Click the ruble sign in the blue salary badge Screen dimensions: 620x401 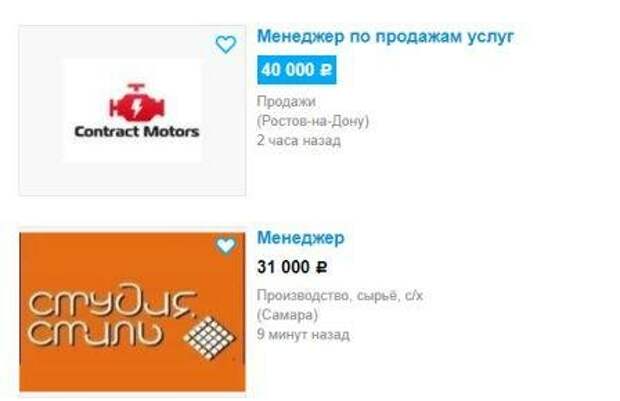pos(326,70)
